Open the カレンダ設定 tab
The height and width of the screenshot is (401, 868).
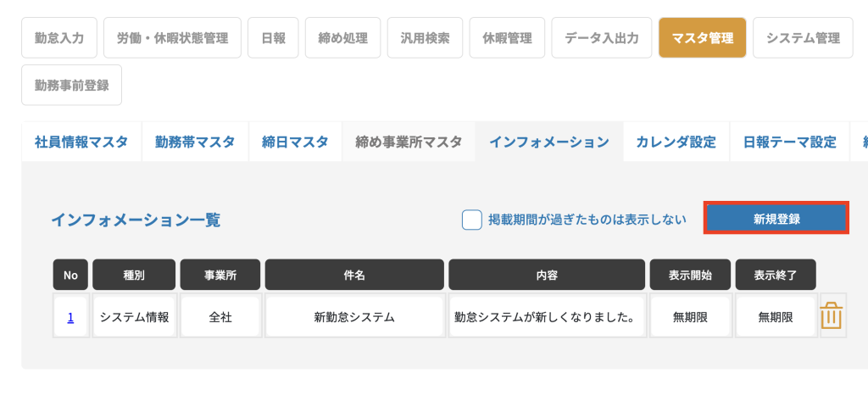click(x=676, y=142)
